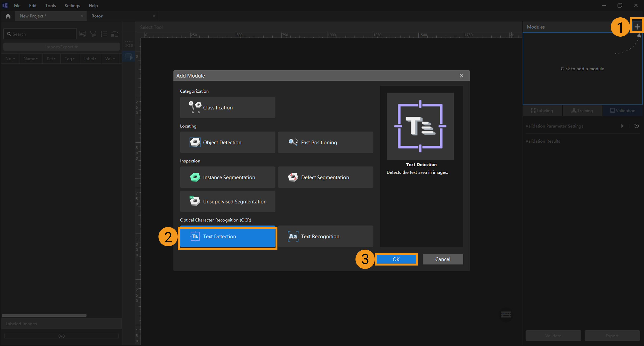Viewport: 644px width, 346px height.
Task: Click the Cancel button
Action: click(442, 259)
